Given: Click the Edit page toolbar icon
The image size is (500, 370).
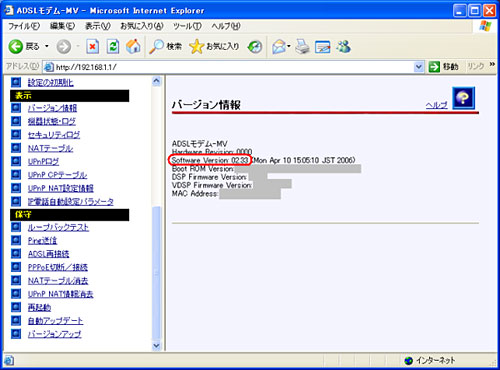Looking at the screenshot, I should point(322,47).
